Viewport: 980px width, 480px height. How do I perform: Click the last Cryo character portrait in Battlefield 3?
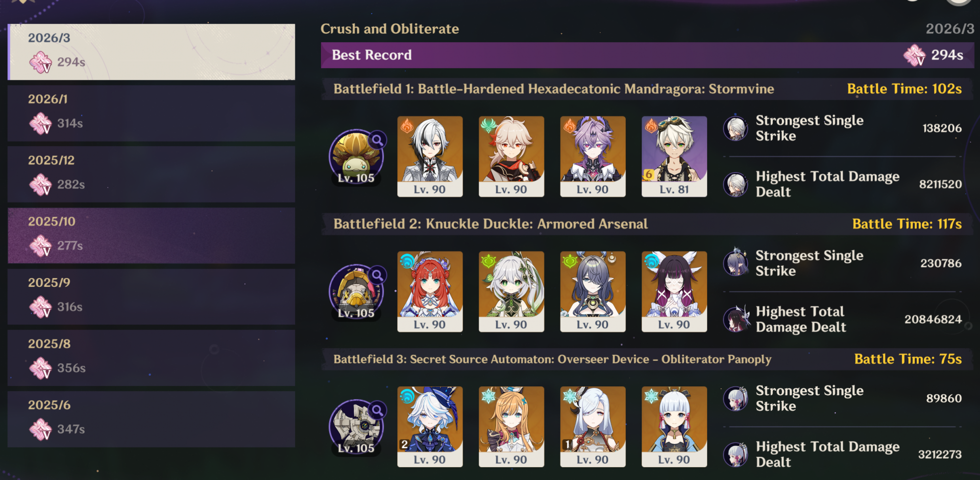(x=674, y=427)
